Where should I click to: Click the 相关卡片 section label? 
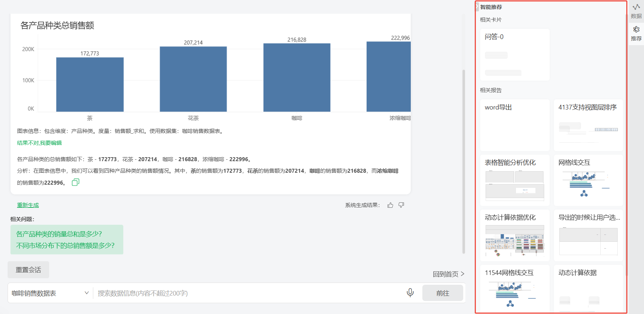pos(491,20)
